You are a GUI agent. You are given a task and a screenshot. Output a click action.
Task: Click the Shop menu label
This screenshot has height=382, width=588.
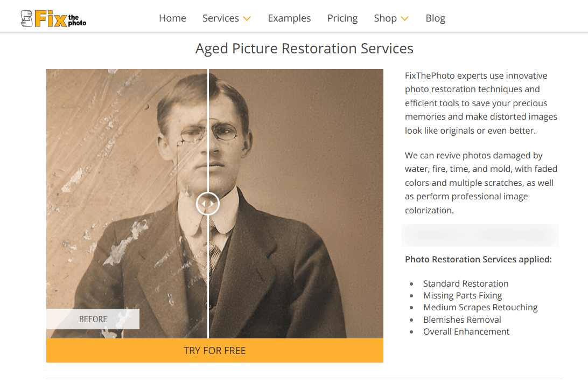coord(385,18)
